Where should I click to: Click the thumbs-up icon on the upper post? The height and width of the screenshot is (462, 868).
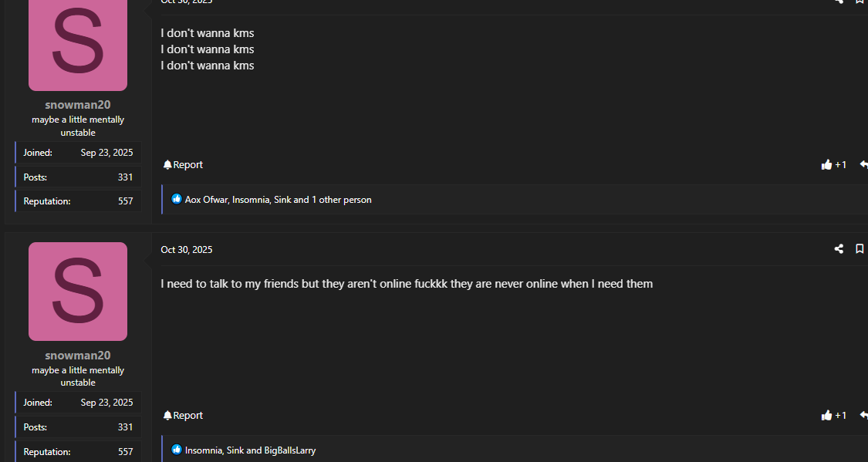point(827,164)
